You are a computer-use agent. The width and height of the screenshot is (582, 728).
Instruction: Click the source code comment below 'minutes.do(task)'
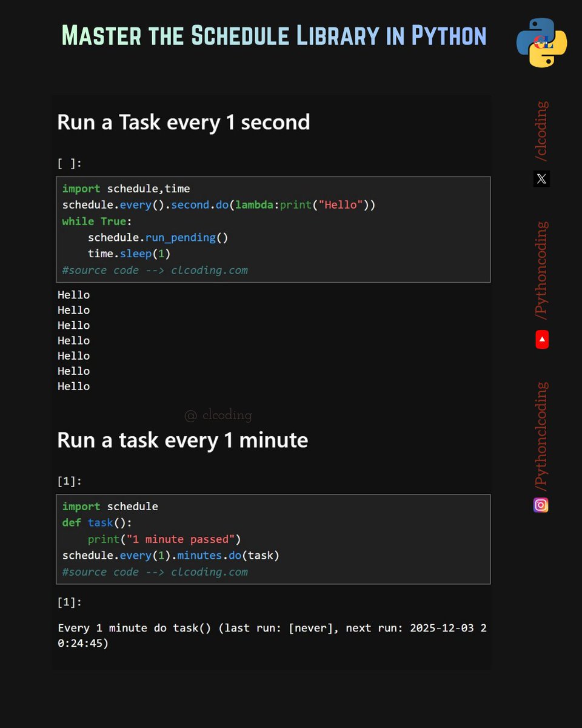pyautogui.click(x=155, y=572)
